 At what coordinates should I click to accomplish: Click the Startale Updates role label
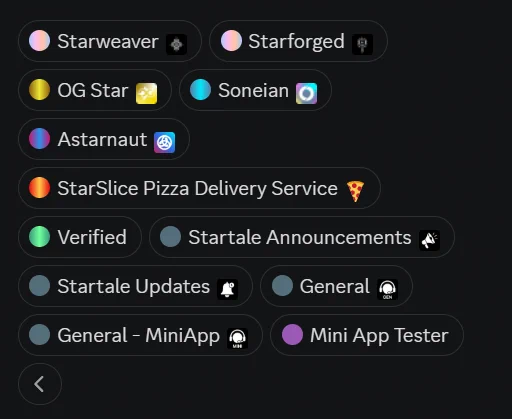tap(133, 287)
